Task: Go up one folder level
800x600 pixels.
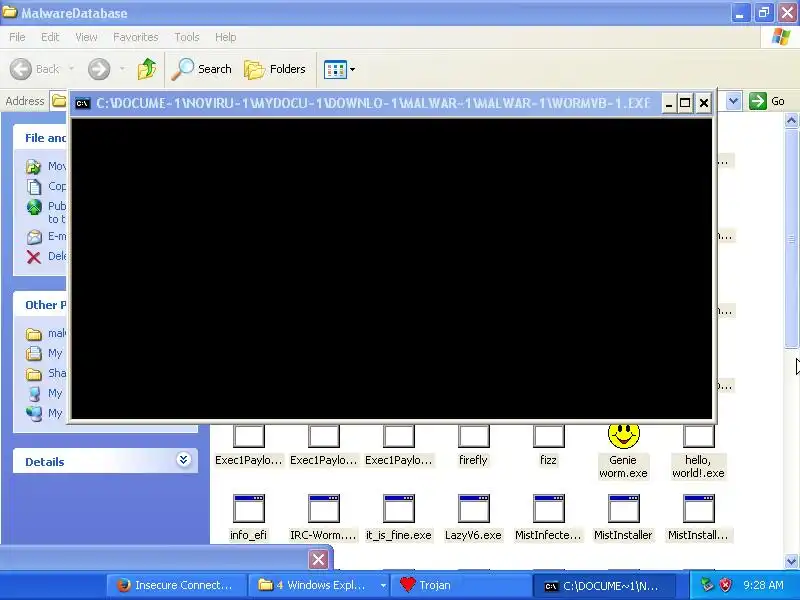Action: click(147, 69)
